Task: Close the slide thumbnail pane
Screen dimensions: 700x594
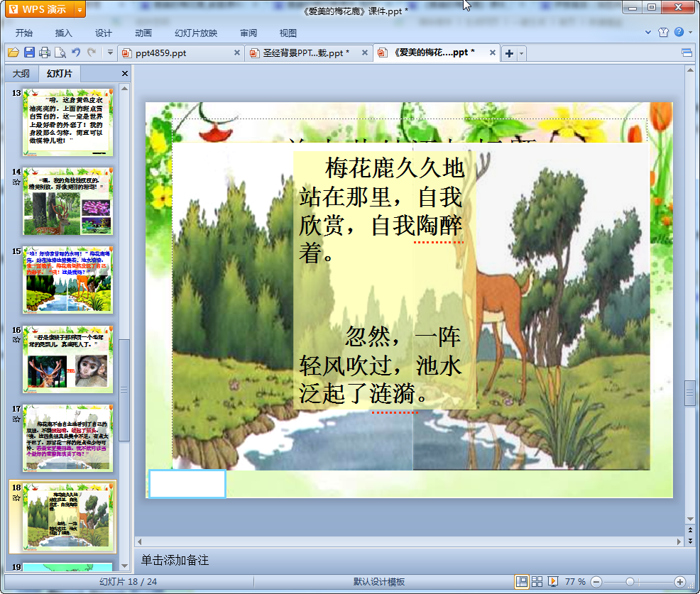Action: (125, 74)
